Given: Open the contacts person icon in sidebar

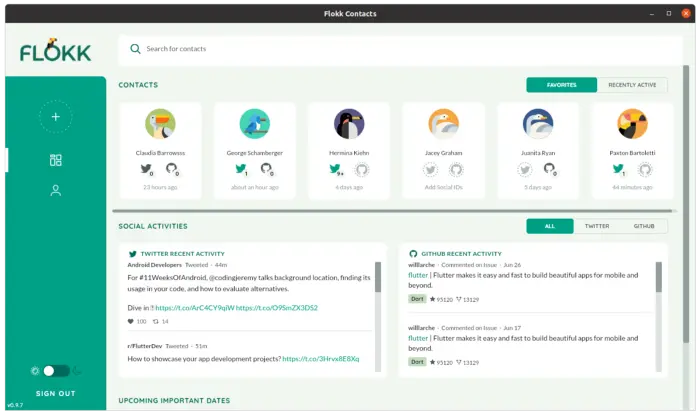Looking at the screenshot, I should [55, 191].
